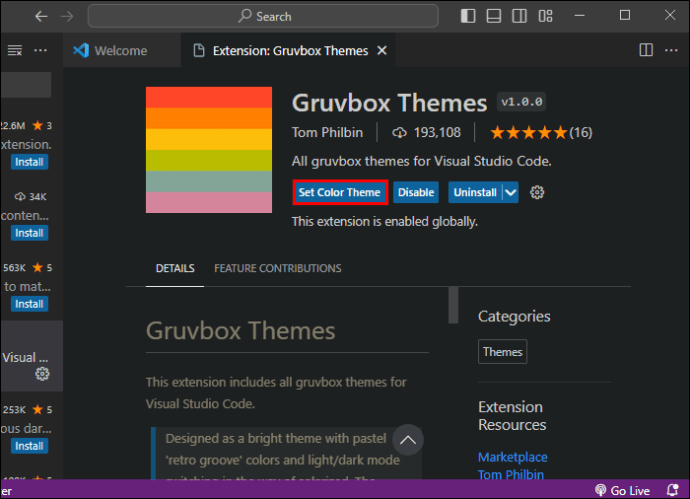Click the Search command center box
690x499 pixels.
[x=263, y=16]
